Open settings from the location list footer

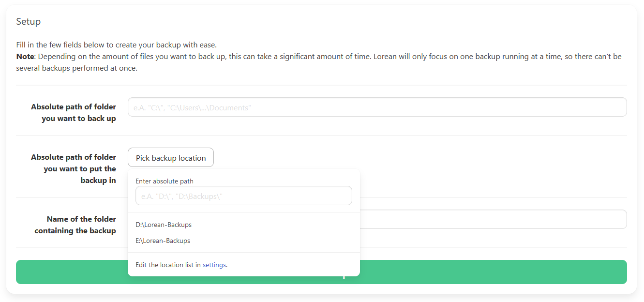[215, 265]
